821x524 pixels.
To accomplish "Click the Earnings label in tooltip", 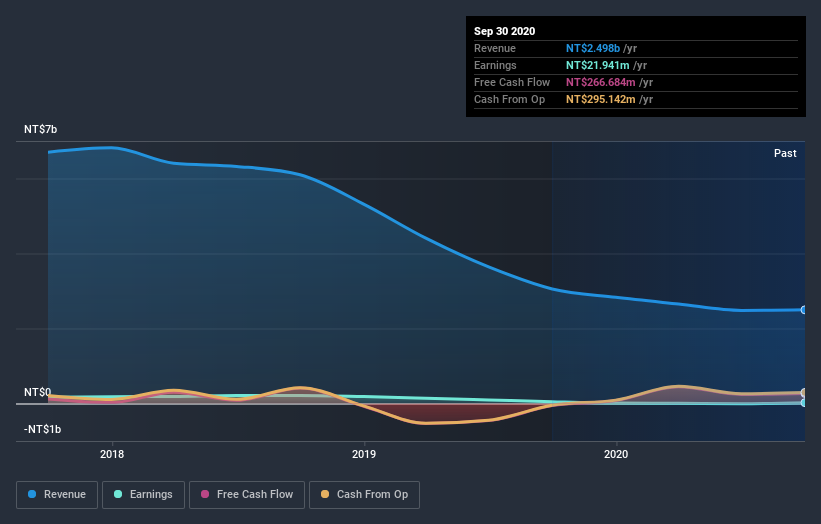I will point(495,65).
